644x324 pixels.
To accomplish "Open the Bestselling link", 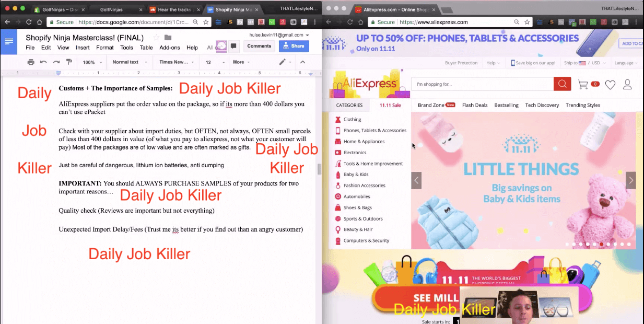I will tap(507, 105).
